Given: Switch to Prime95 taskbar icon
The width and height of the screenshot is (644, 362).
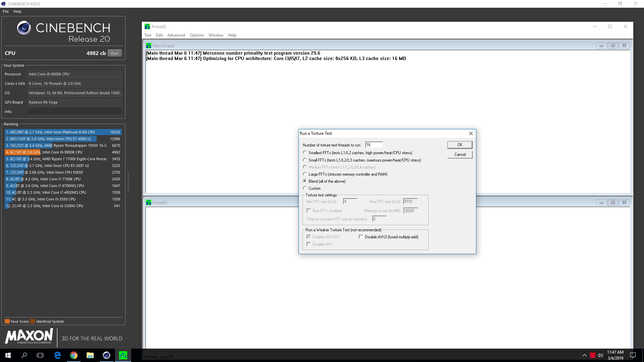Looking at the screenshot, I should point(123,355).
